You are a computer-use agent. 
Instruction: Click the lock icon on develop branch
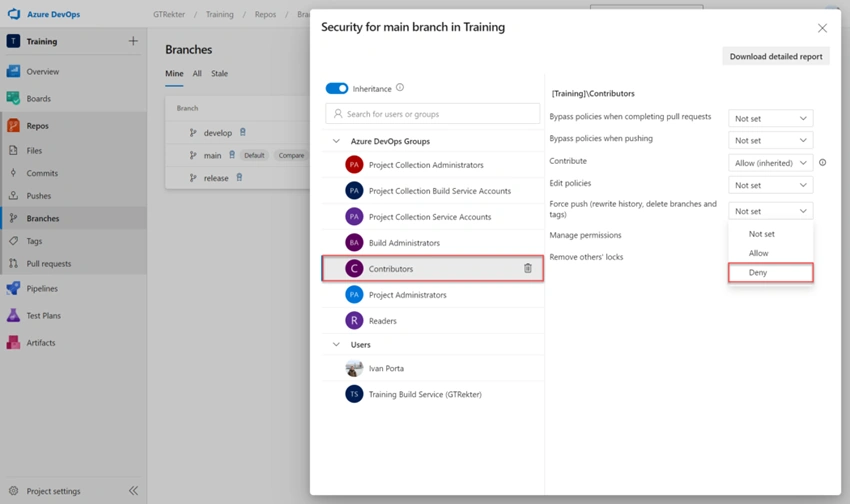click(243, 132)
